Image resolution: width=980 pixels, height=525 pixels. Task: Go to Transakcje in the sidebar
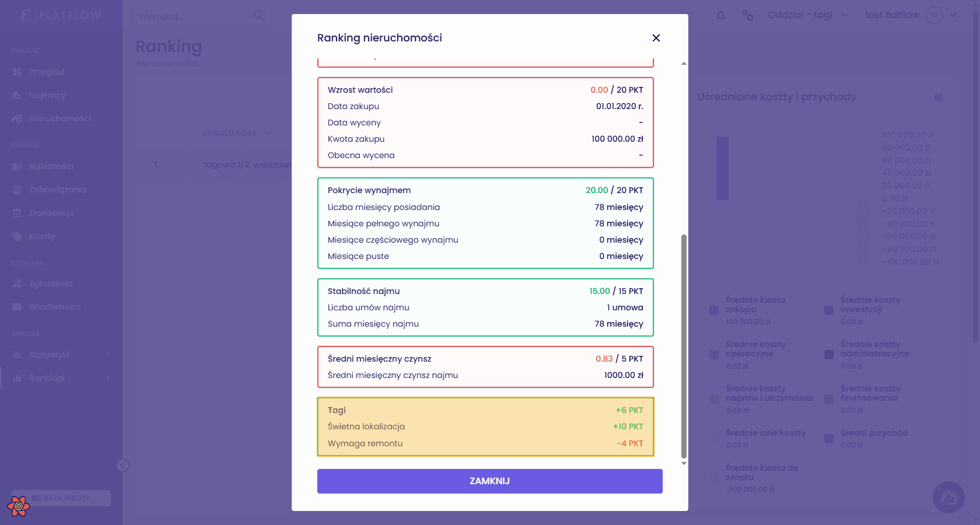click(x=51, y=213)
